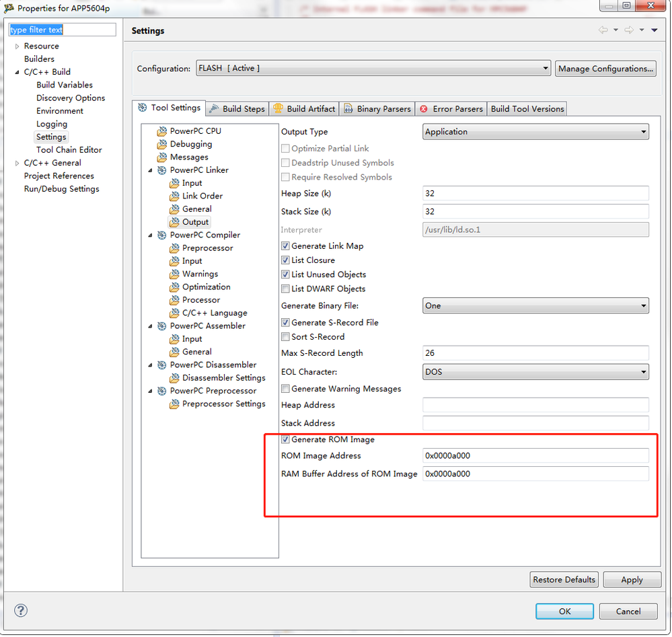Click the Apply button

[632, 580]
